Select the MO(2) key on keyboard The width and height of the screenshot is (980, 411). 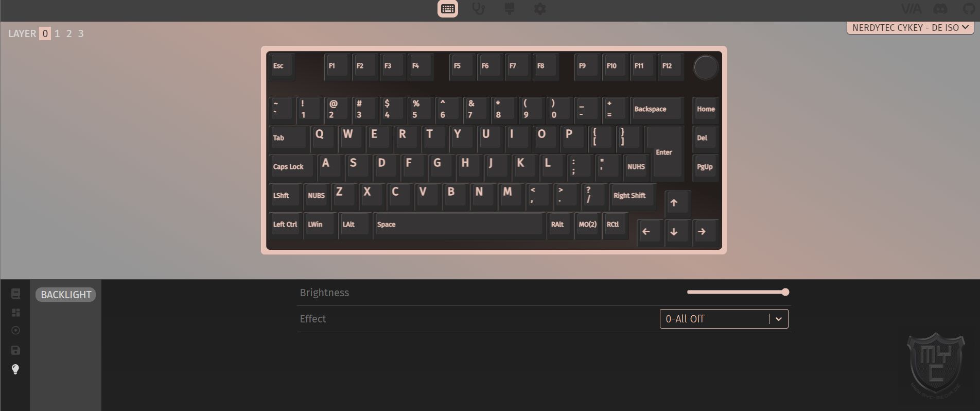pyautogui.click(x=587, y=225)
